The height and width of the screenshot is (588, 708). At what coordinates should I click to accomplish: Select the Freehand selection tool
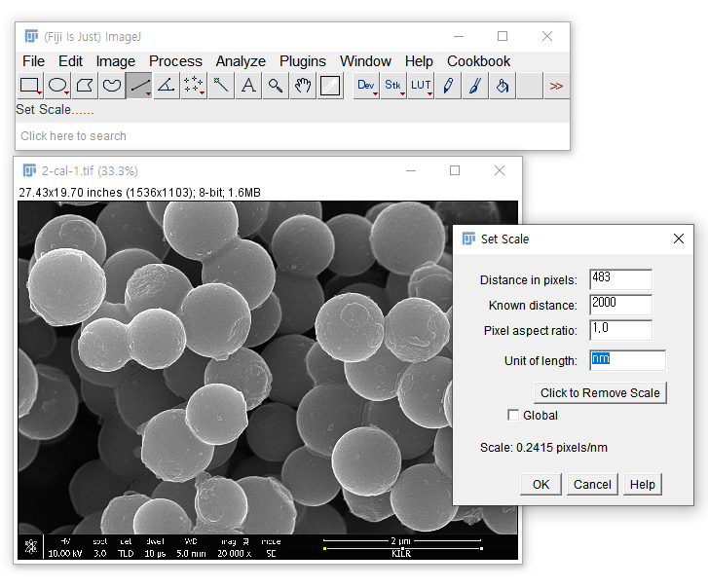click(x=112, y=86)
